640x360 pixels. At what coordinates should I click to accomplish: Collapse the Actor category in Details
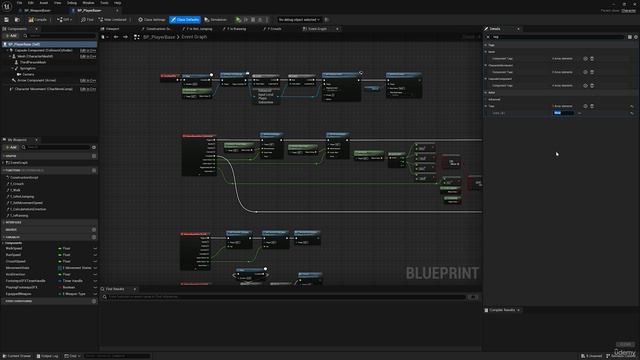(x=486, y=93)
